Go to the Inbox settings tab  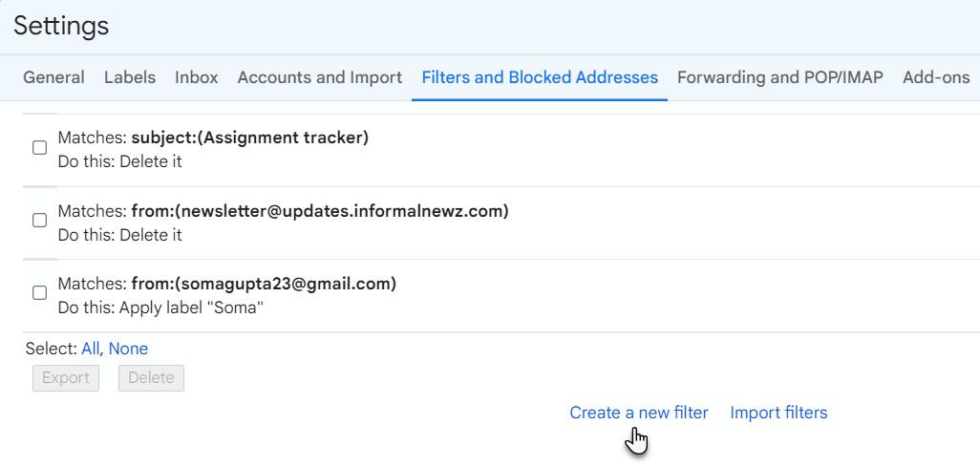pyautogui.click(x=197, y=77)
